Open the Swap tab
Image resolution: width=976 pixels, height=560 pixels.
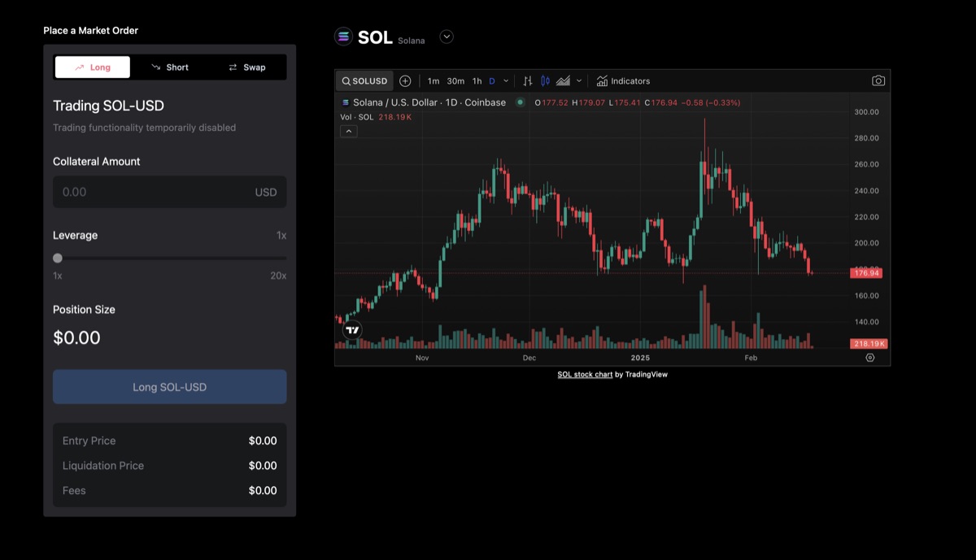point(247,67)
